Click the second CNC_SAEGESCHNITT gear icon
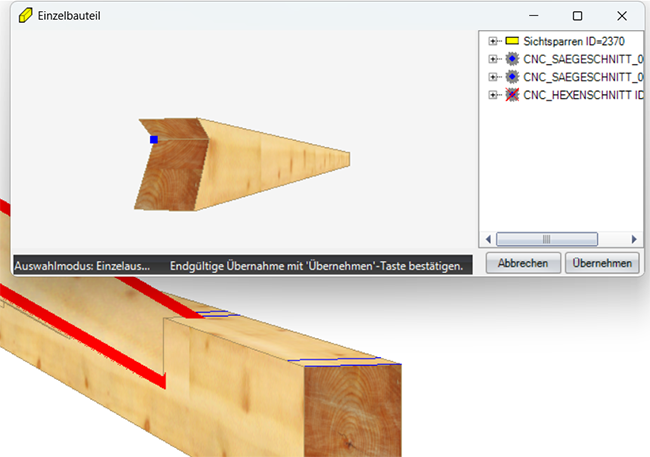This screenshot has width=650, height=457. (512, 77)
